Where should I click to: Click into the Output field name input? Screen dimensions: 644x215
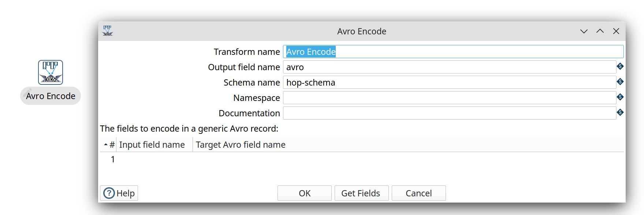click(x=449, y=67)
